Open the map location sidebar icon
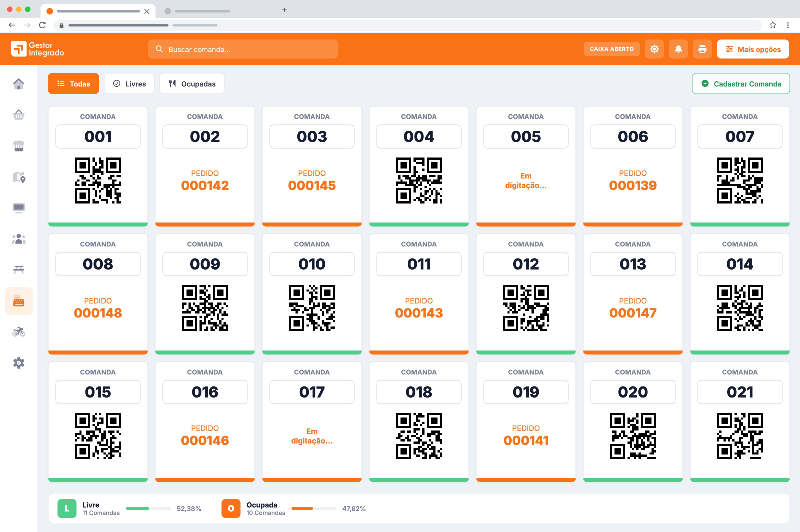 click(x=19, y=177)
